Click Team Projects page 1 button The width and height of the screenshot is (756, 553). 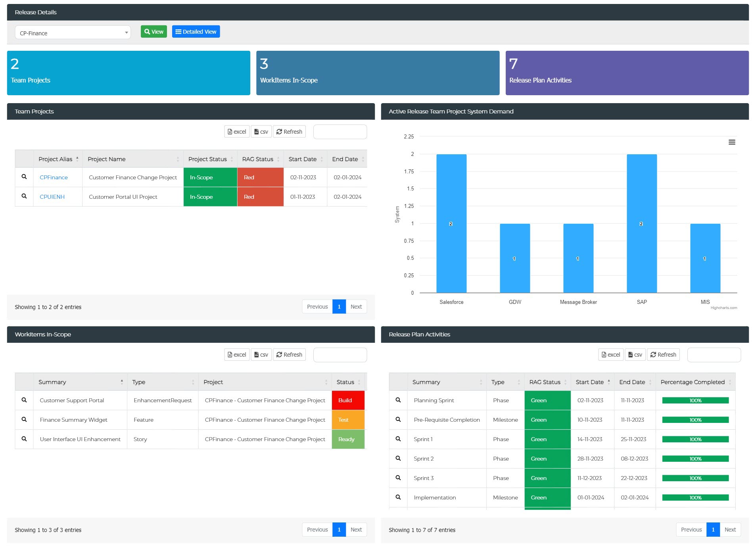[339, 307]
